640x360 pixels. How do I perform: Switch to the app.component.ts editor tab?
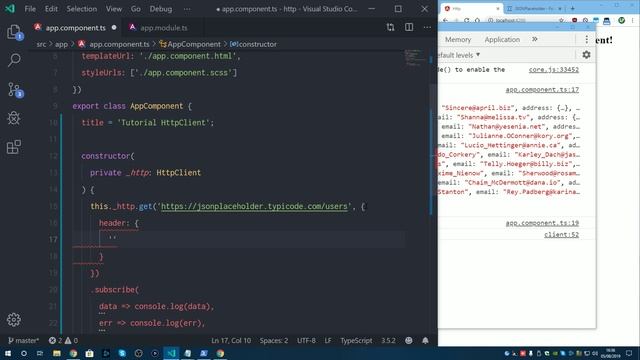click(76, 28)
